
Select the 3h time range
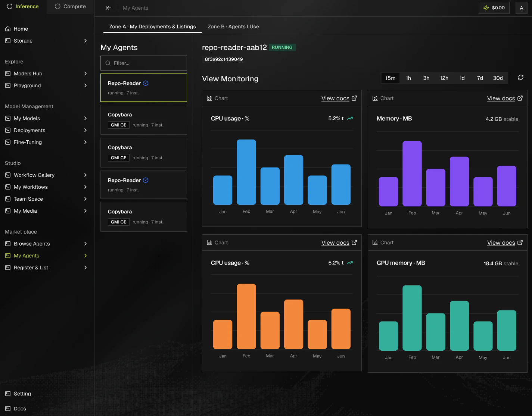426,78
